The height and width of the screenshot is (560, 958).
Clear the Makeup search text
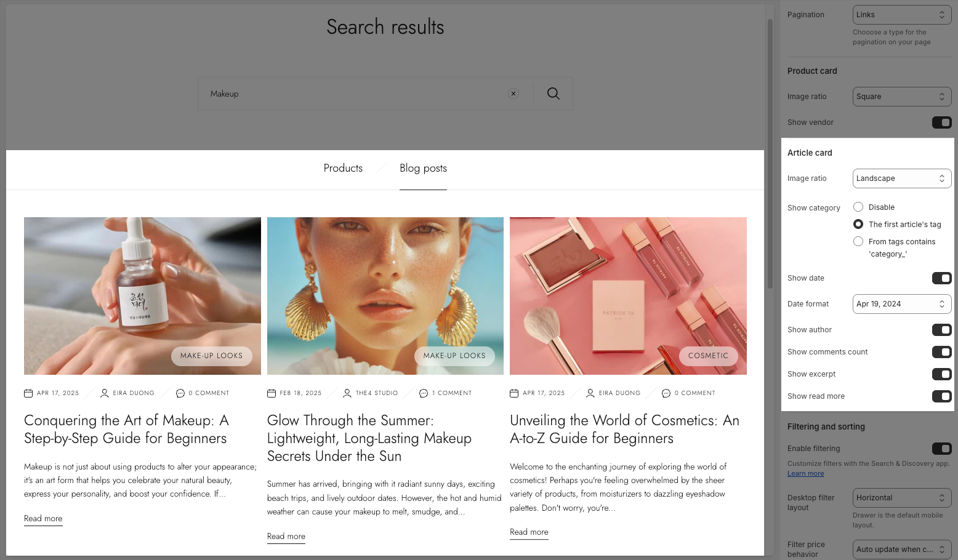point(513,94)
